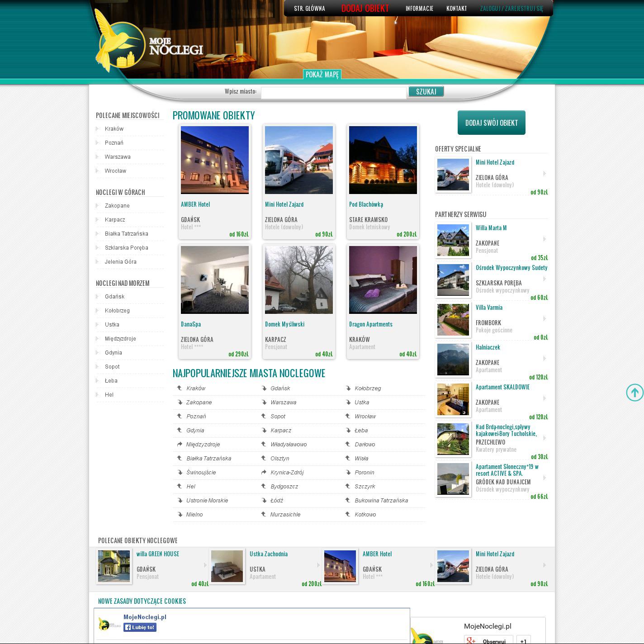Click the Google +1 button
The image size is (644, 644).
coord(523,640)
